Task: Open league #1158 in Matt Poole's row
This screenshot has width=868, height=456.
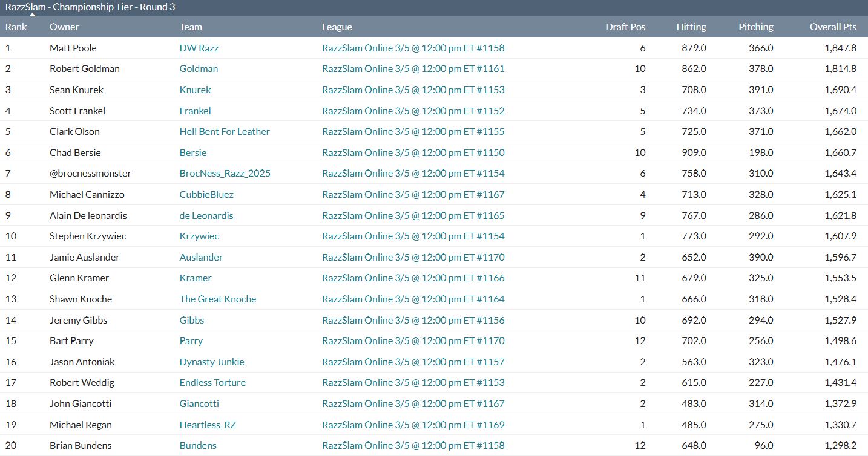Action: click(x=413, y=48)
